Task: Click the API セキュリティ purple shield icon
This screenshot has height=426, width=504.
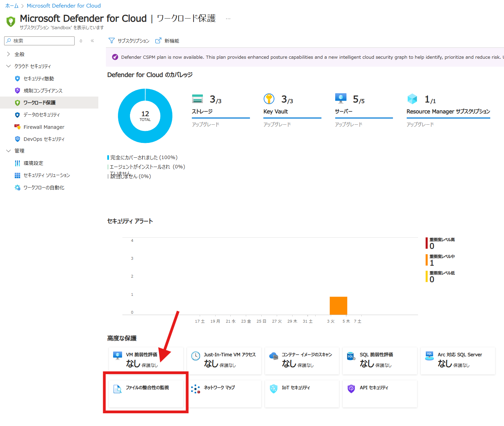Action: (351, 389)
